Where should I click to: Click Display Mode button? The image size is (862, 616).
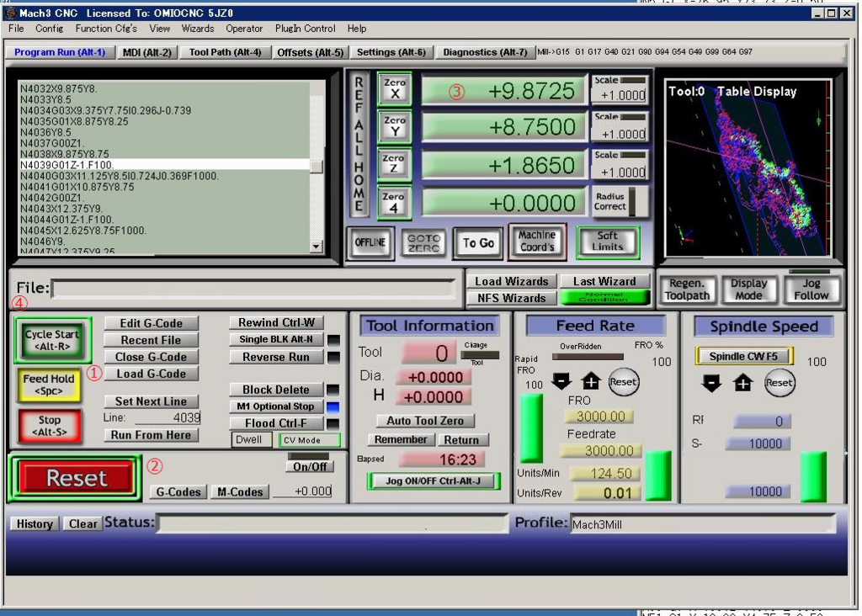pos(748,289)
